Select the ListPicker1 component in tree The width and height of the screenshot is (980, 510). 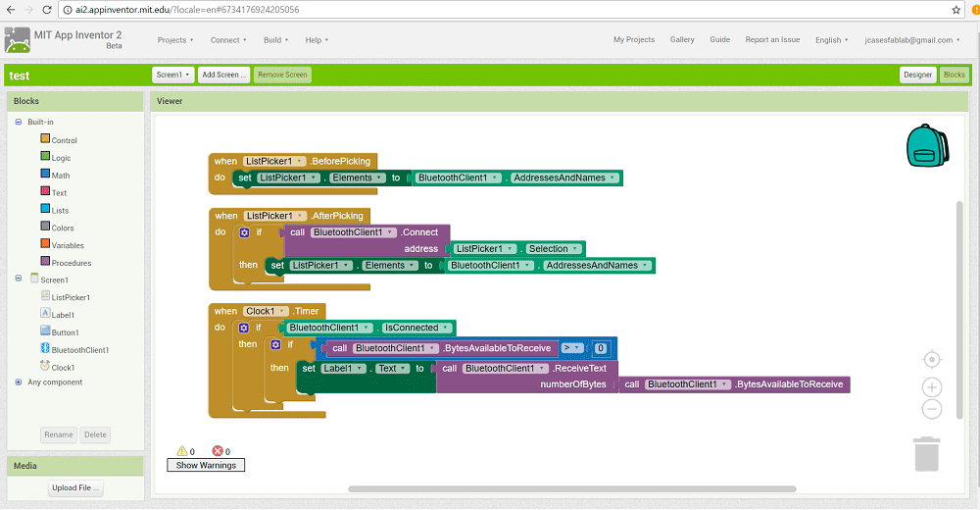point(71,297)
